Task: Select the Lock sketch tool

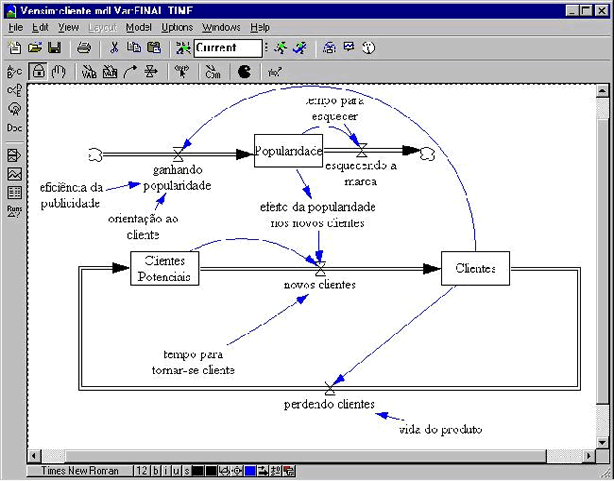Action: tap(38, 71)
